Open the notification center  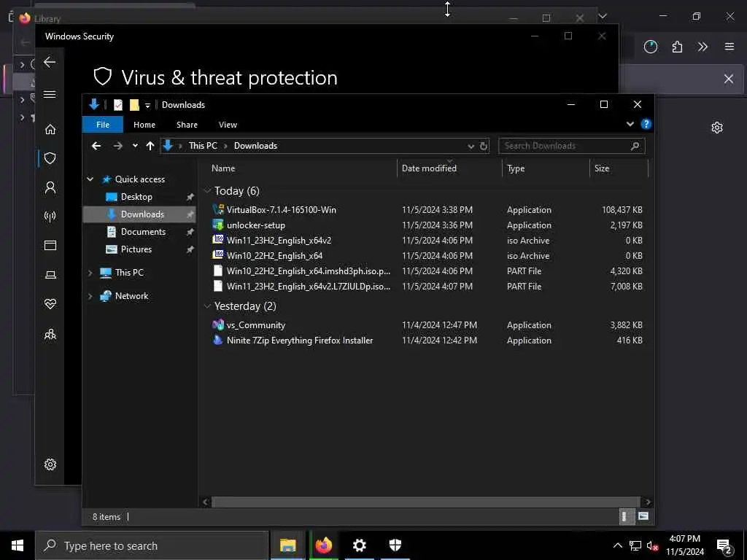[x=724, y=546]
